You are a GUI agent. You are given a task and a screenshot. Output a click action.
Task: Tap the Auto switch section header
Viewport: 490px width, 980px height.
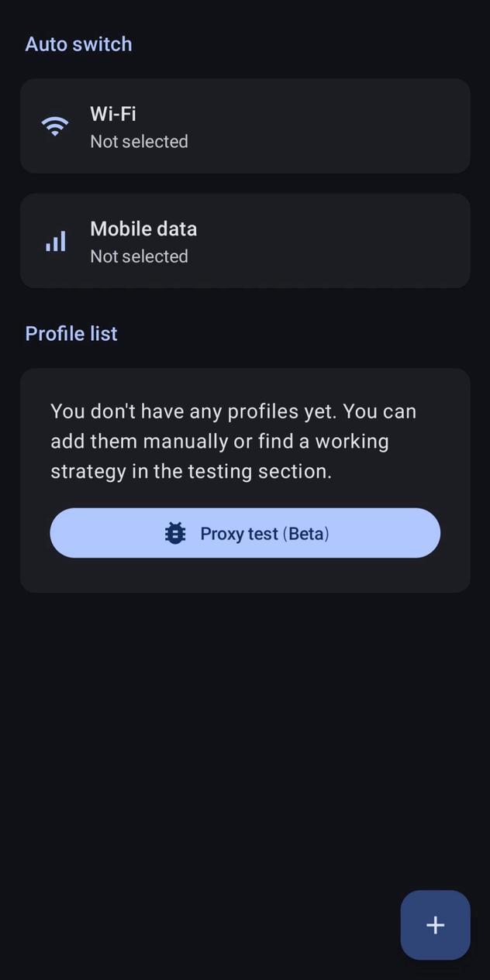point(78,44)
